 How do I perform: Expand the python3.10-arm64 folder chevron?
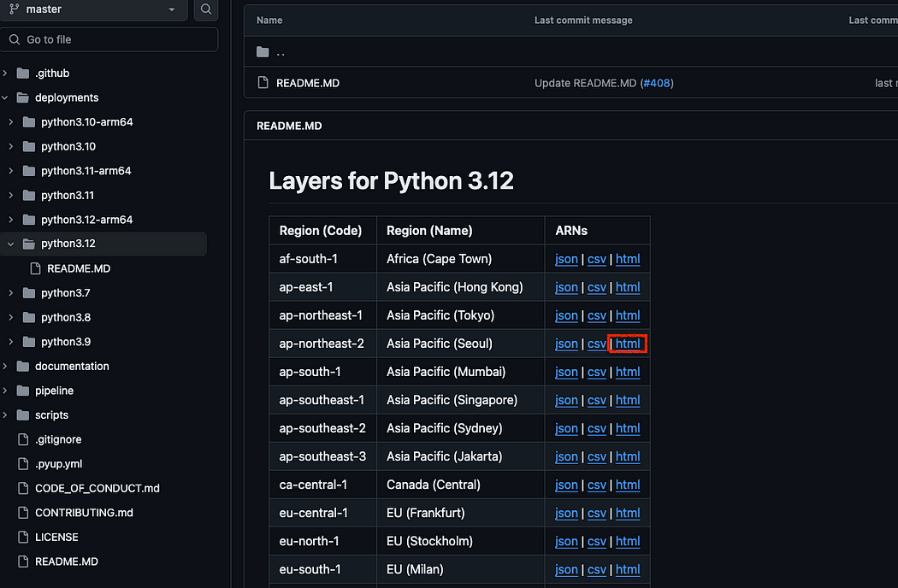coord(11,122)
